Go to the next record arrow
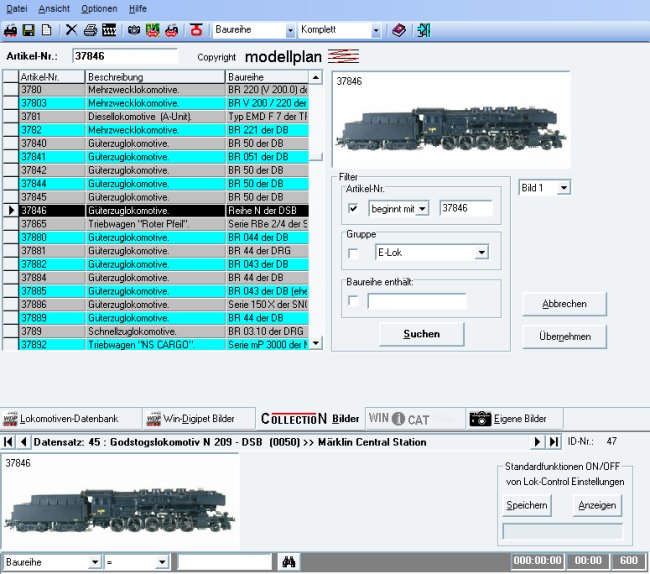 pos(537,442)
